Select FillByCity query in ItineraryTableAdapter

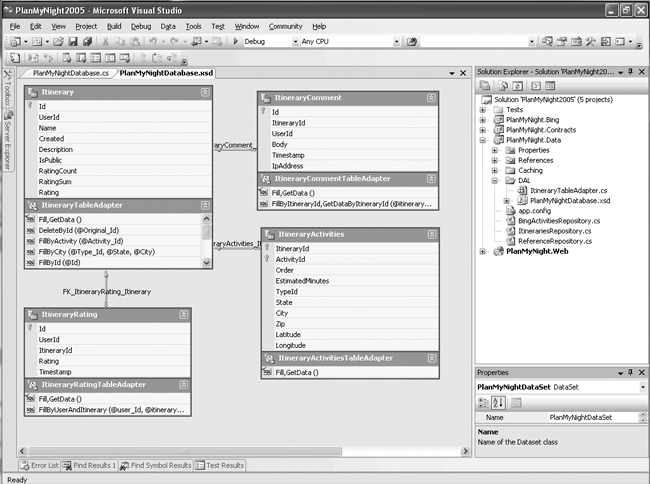[96, 252]
